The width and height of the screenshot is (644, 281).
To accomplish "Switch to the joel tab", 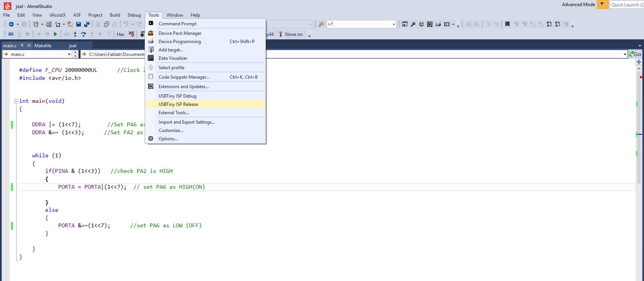I will pos(73,45).
